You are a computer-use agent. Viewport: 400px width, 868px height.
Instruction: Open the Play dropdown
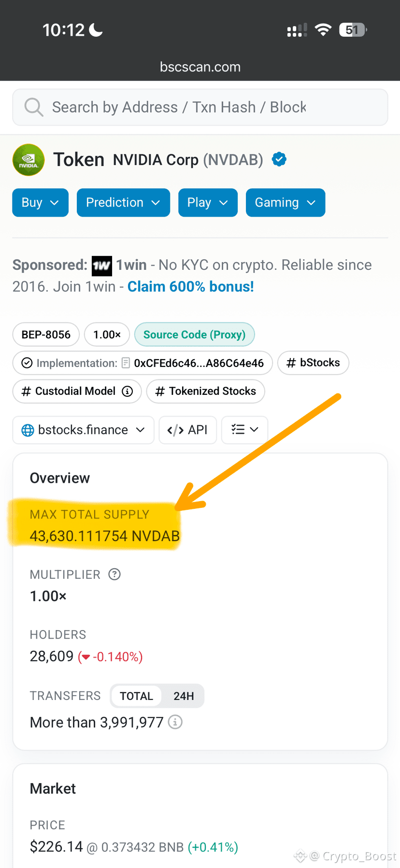click(x=208, y=203)
